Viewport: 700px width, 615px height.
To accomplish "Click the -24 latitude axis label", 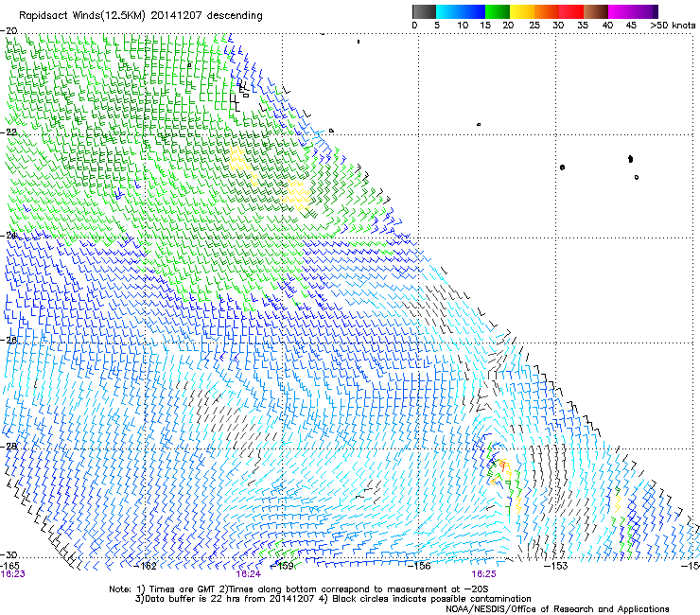I will tap(9, 235).
